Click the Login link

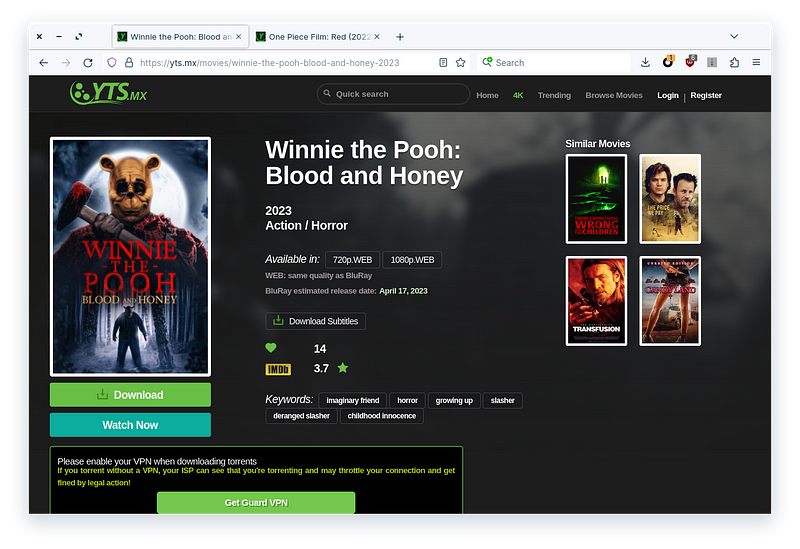pos(667,95)
